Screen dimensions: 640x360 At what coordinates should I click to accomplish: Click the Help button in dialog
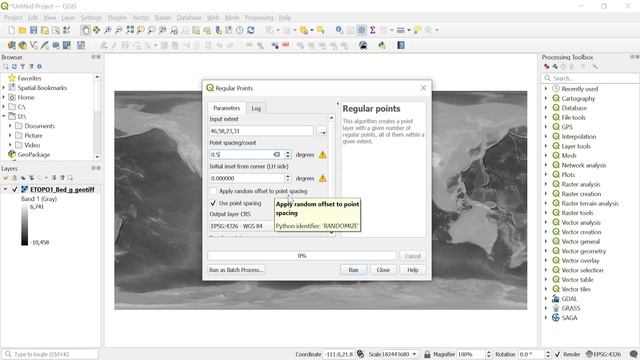coord(413,270)
